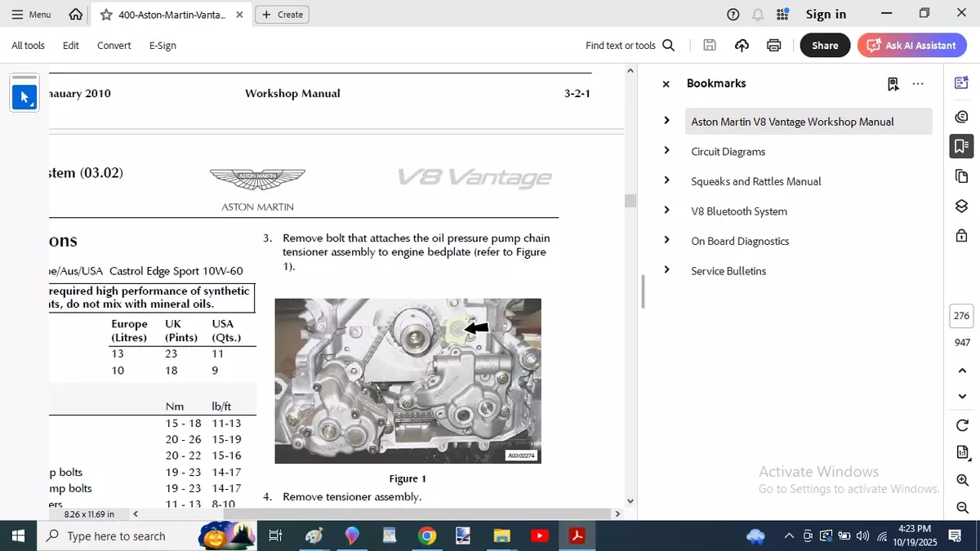Rotate the page view icon
Screen dimensions: 980x551
[962, 425]
